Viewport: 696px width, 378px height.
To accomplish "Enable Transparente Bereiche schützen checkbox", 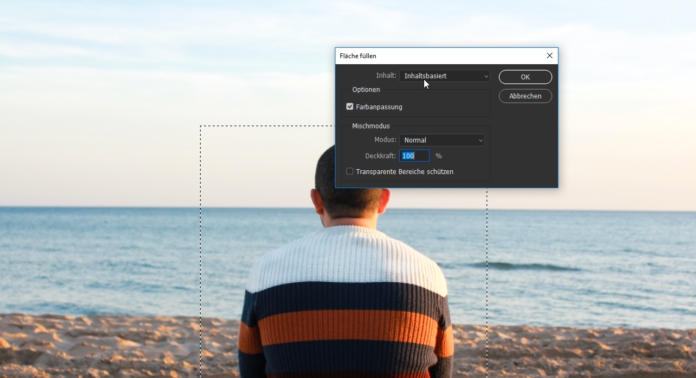I will pyautogui.click(x=350, y=171).
